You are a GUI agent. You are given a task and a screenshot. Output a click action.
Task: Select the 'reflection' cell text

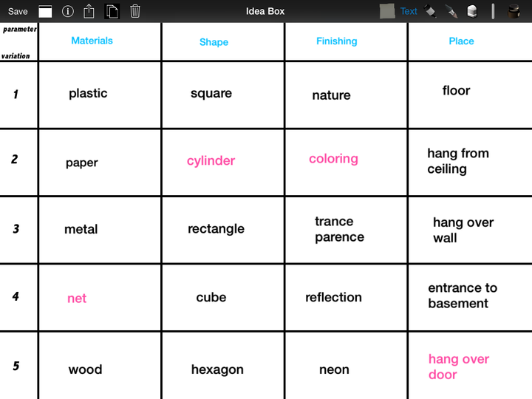[x=333, y=297]
